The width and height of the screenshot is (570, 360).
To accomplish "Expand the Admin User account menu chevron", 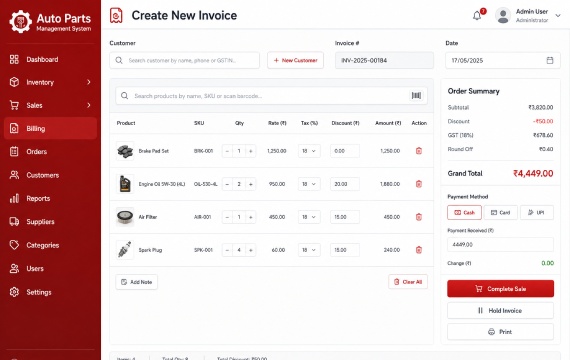I will coord(558,16).
